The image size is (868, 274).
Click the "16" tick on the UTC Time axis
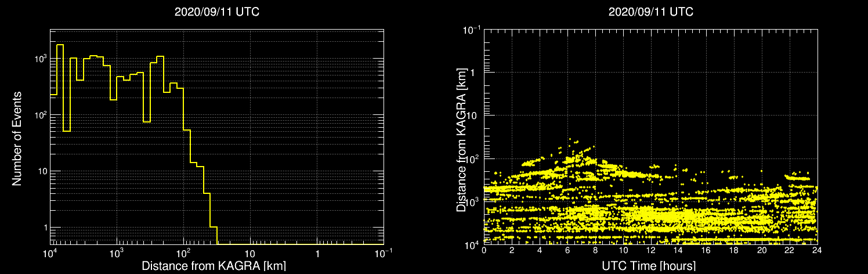[706, 250]
